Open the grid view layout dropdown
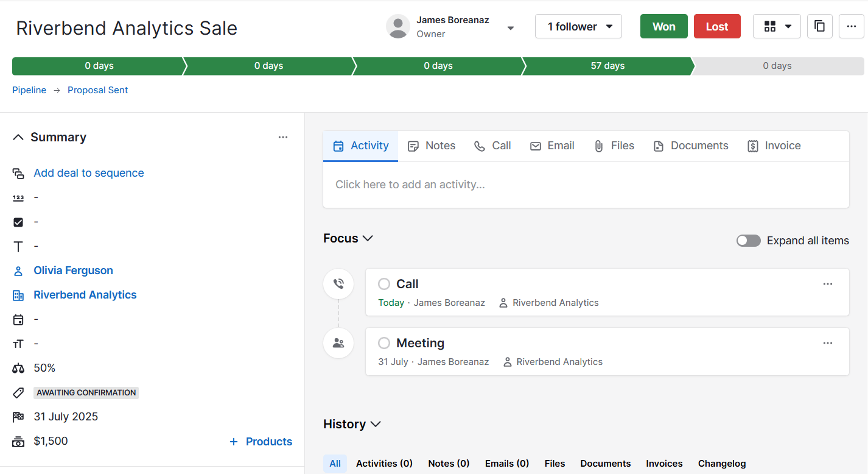Screen dimensions: 868x474 point(777,26)
